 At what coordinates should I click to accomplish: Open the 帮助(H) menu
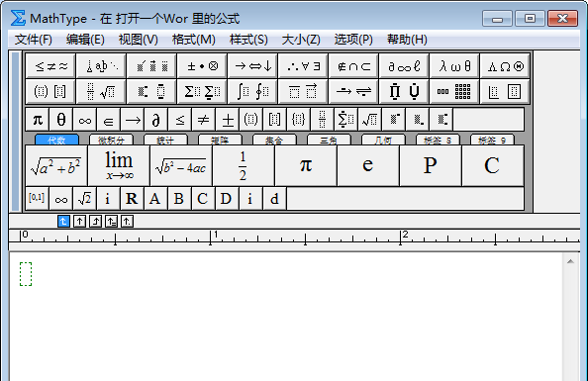[x=407, y=39]
